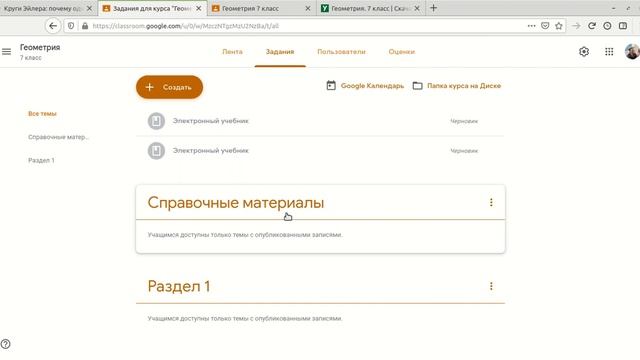Click the Pocket save icon
This screenshot has width=640, height=360.
tap(545, 26)
